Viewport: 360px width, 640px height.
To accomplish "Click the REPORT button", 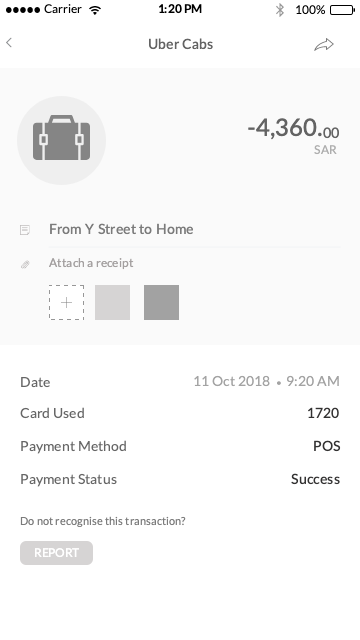I will point(56,553).
